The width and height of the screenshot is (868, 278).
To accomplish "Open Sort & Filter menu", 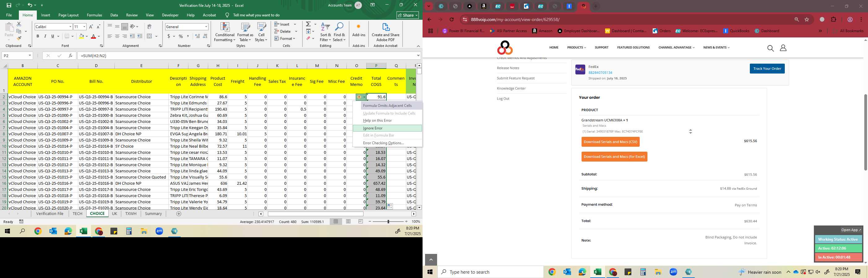I will 325,32.
